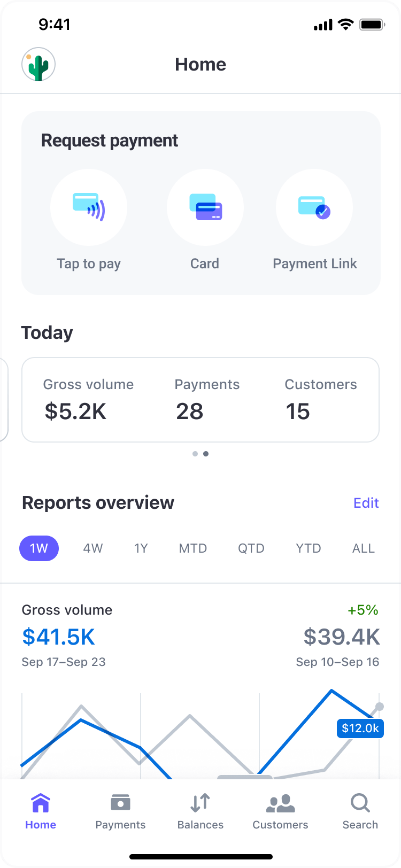This screenshot has height=868, width=401.
Task: Switch the report to QTD
Action: (x=251, y=548)
